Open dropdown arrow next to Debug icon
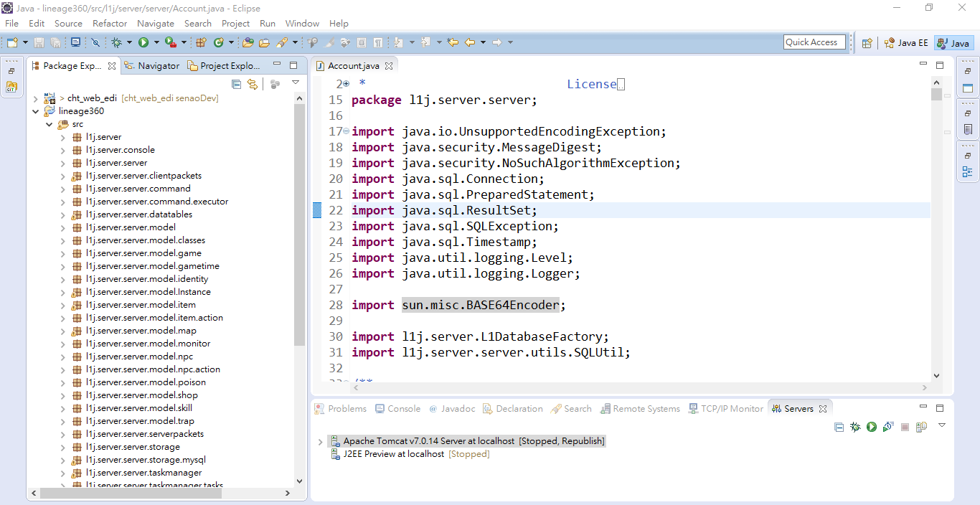Image resolution: width=980 pixels, height=505 pixels. pyautogui.click(x=129, y=42)
